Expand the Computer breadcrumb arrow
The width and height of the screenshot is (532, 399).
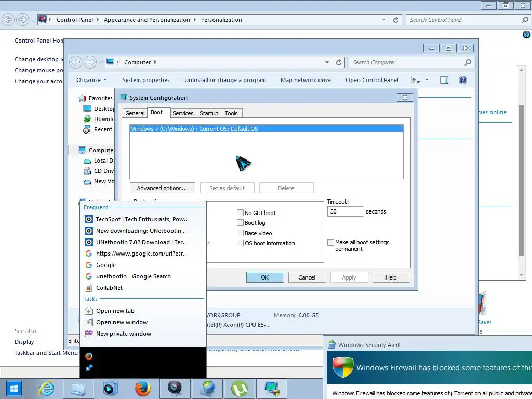[155, 62]
